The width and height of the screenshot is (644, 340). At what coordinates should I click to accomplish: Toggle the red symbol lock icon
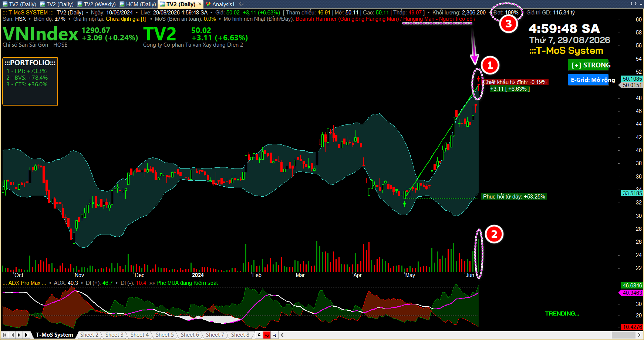tap(267, 335)
